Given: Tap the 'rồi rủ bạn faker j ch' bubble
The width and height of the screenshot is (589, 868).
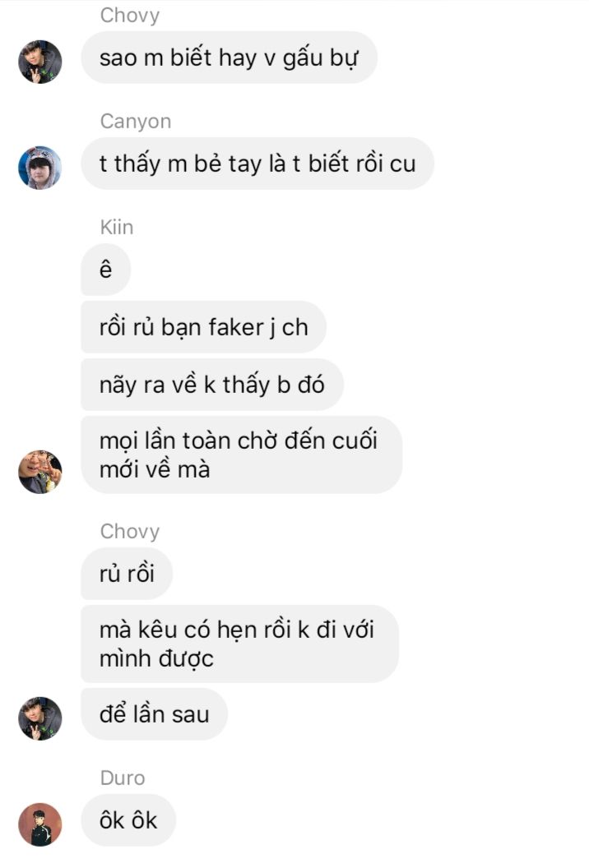Looking at the screenshot, I should 204,327.
